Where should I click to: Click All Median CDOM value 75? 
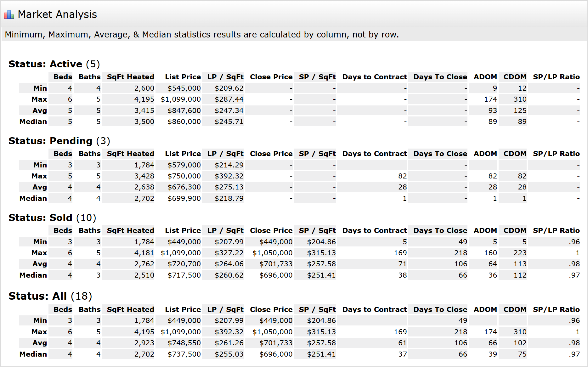522,354
